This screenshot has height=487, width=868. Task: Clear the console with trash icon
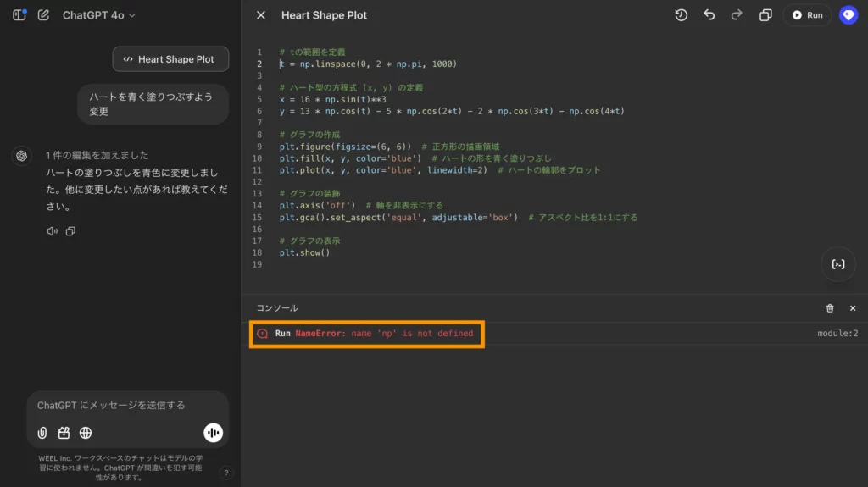click(x=830, y=308)
